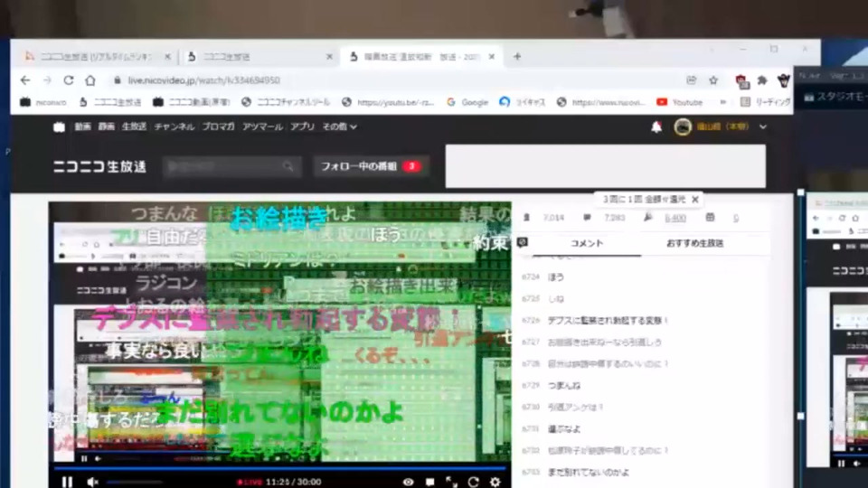
Task: Open チャンネル in the site menu
Action: (x=175, y=127)
